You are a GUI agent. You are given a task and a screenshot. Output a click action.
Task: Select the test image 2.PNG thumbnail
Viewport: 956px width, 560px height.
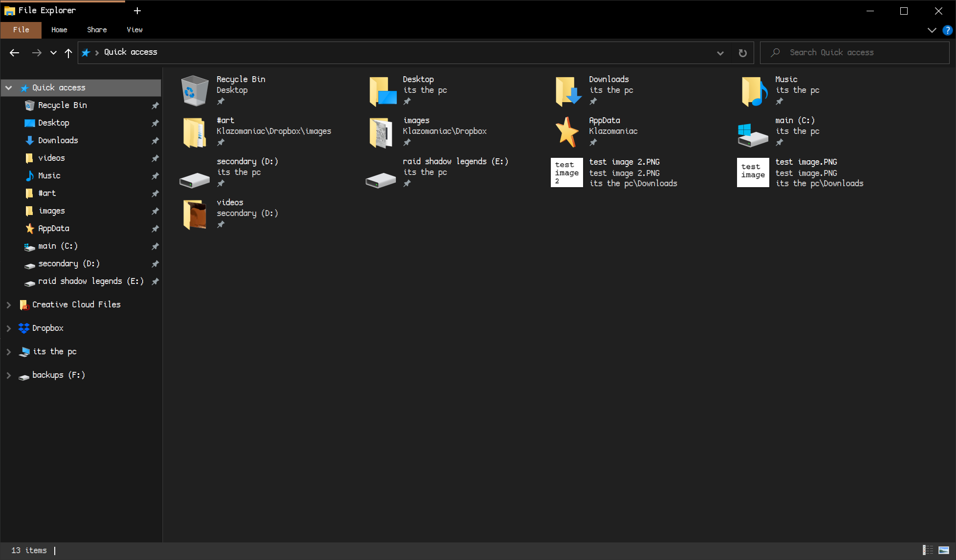pos(567,172)
